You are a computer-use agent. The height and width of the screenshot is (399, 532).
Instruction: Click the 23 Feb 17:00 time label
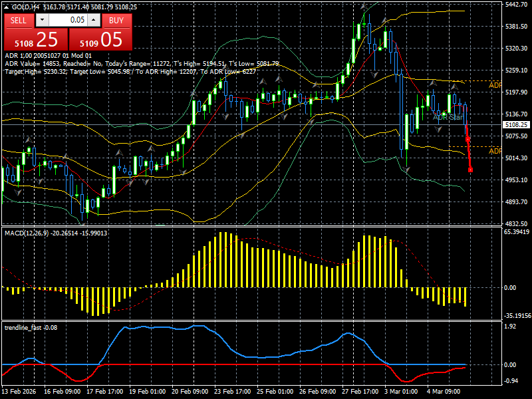(x=233, y=391)
